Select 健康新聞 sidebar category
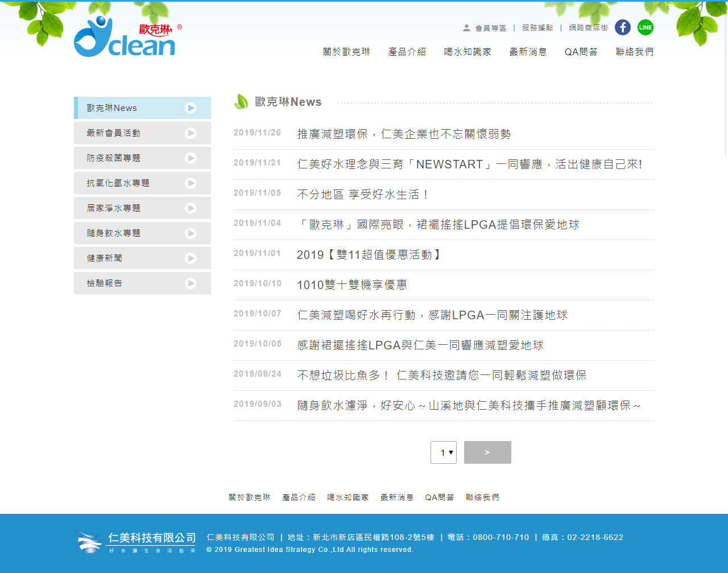Screen dimensions: 728x573 142,258
